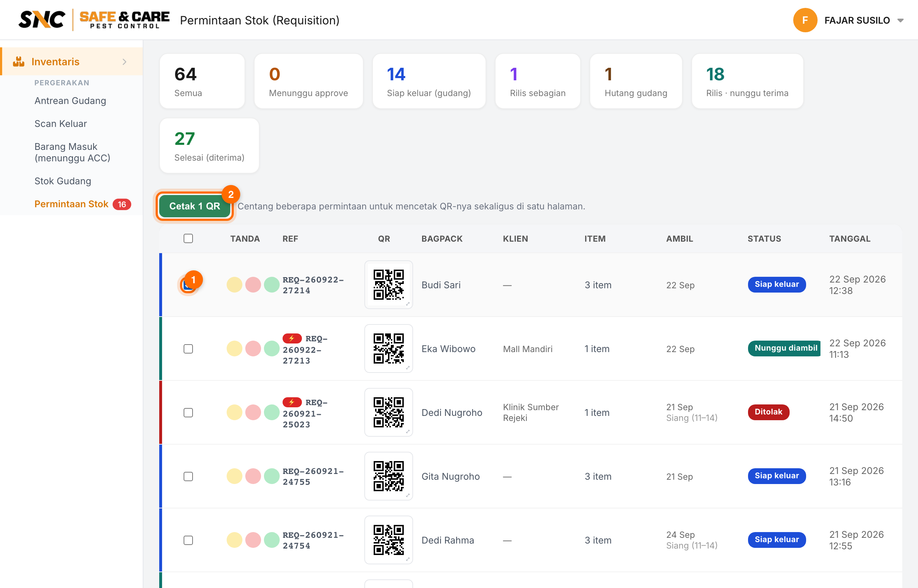Viewport: 918px width, 588px height.
Task: Click green mark dot on Gita Nugroho row
Action: (272, 476)
